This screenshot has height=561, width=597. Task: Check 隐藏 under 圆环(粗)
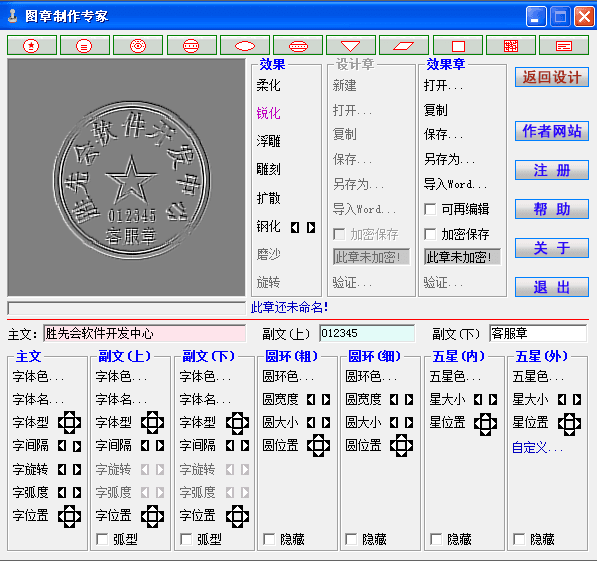pos(269,539)
